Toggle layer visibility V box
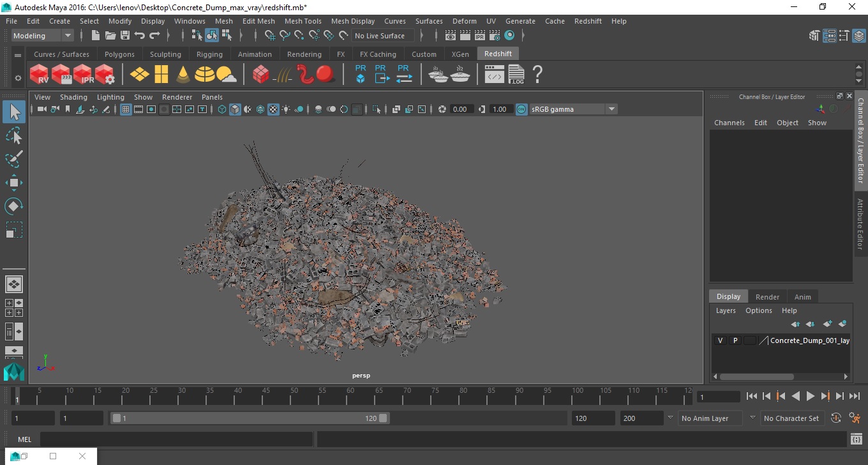The width and height of the screenshot is (868, 465). click(721, 340)
